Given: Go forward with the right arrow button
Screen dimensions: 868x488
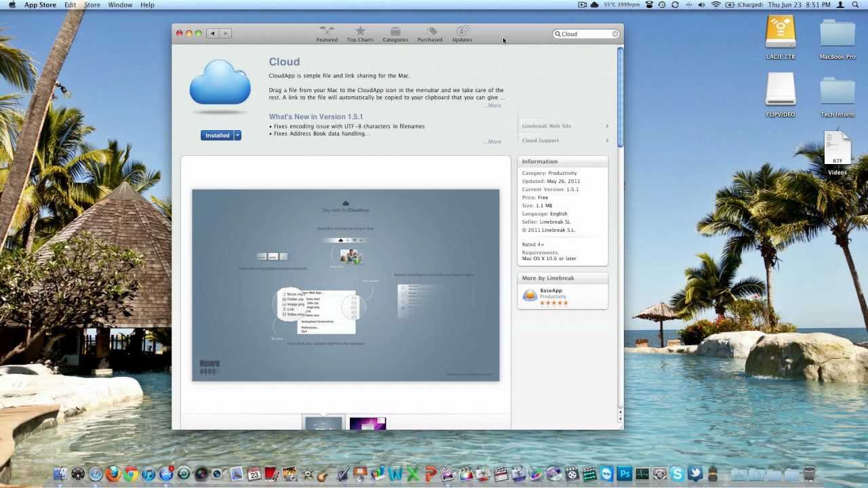Looking at the screenshot, I should [225, 33].
